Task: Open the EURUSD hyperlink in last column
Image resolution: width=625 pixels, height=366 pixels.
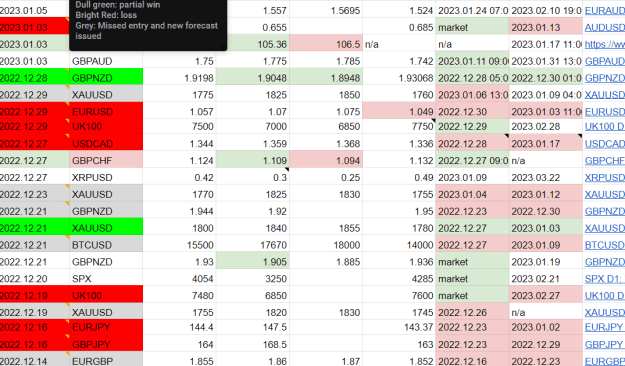Action: tap(605, 112)
